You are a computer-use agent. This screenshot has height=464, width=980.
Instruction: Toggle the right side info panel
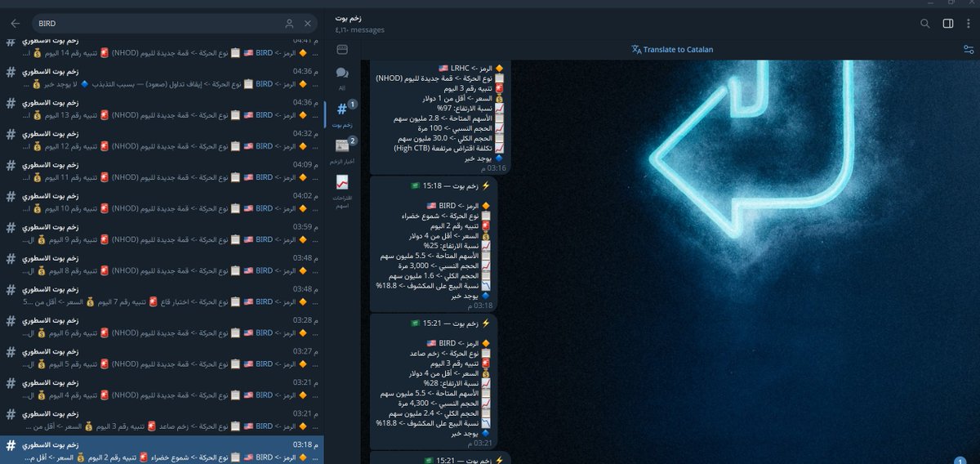click(x=948, y=24)
